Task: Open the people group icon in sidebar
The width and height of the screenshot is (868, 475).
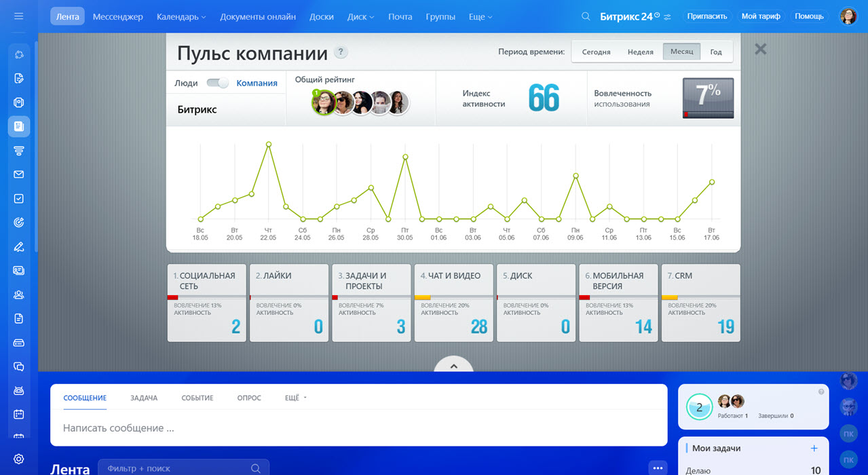Action: [x=19, y=294]
